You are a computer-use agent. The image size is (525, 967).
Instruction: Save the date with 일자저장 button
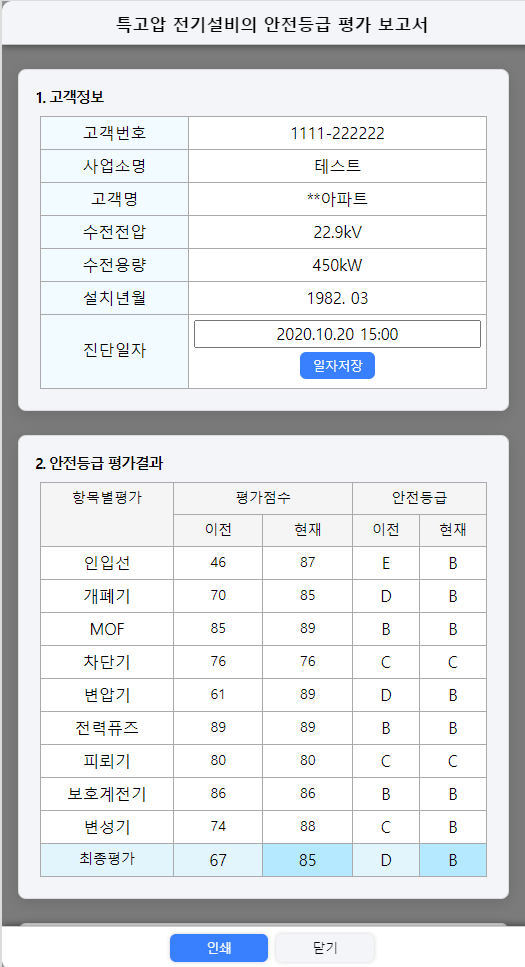coord(337,366)
